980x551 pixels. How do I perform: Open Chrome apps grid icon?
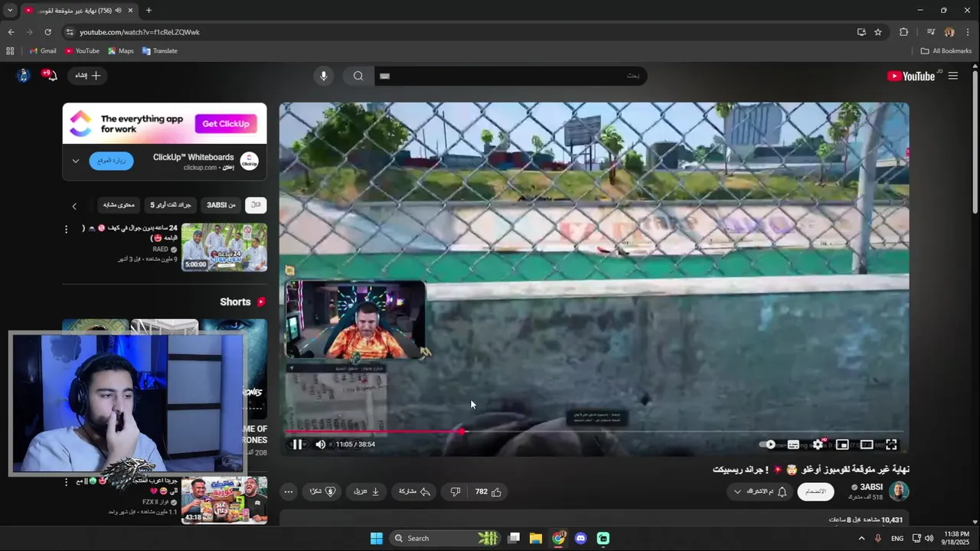10,51
